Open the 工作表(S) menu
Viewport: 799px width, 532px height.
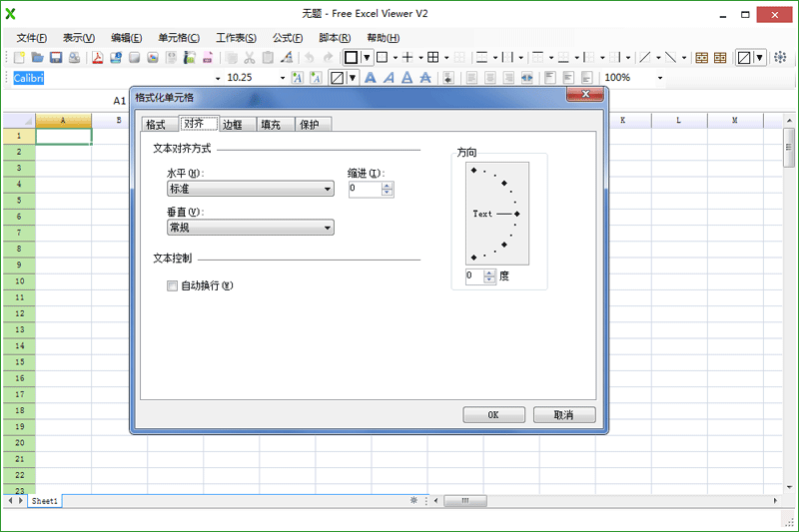pos(236,38)
